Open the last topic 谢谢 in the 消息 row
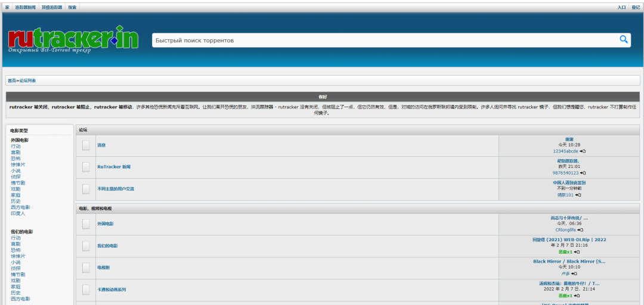644x305 pixels. click(569, 139)
